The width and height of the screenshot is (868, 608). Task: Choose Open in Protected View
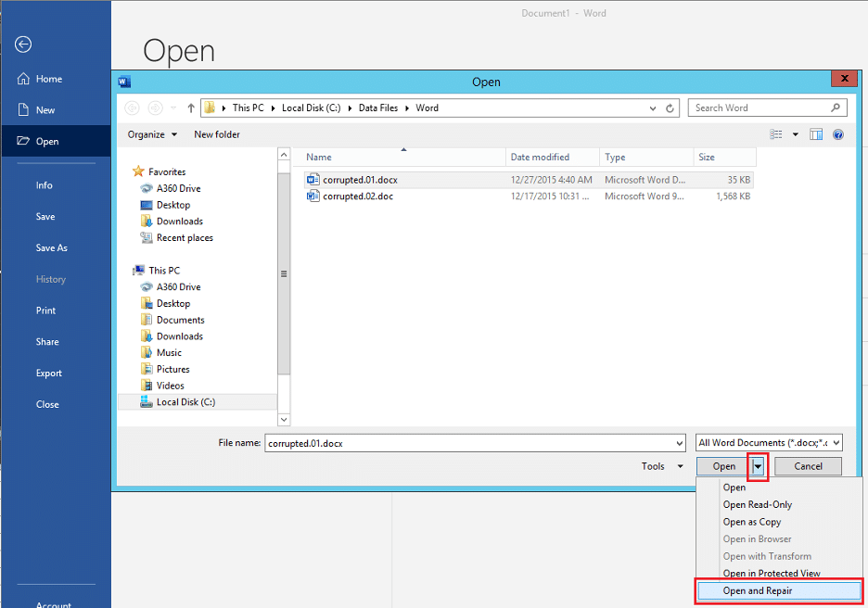tap(772, 574)
